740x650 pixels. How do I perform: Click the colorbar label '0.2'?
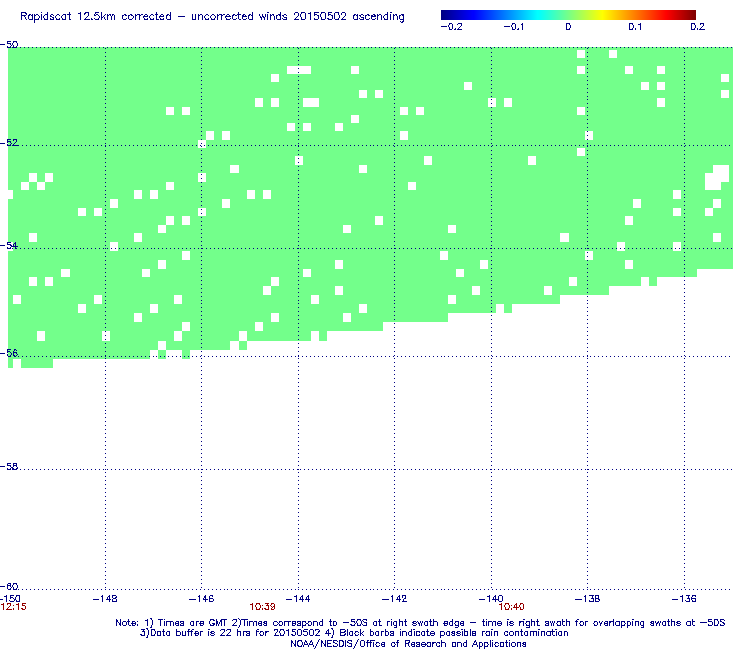click(x=698, y=27)
